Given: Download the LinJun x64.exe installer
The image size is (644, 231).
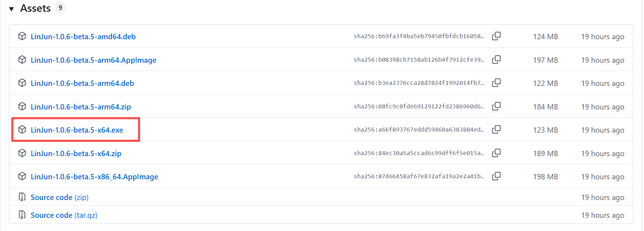Looking at the screenshot, I should pyautogui.click(x=77, y=130).
